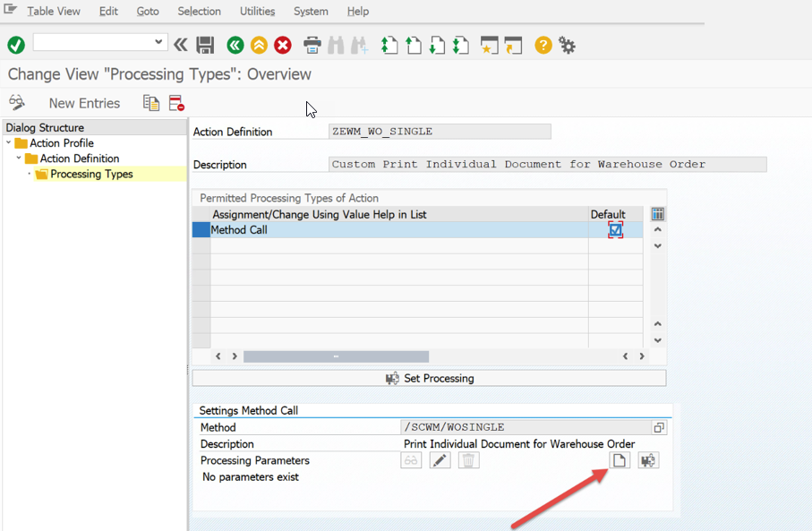
Task: Click Display processing parameters glasses icon
Action: click(x=411, y=460)
